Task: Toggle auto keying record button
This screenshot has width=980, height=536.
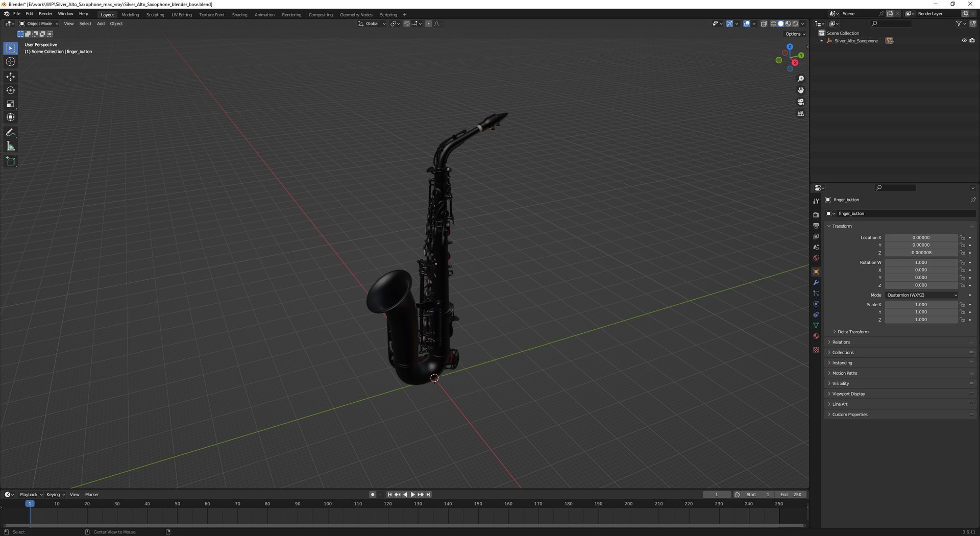Action: point(373,495)
